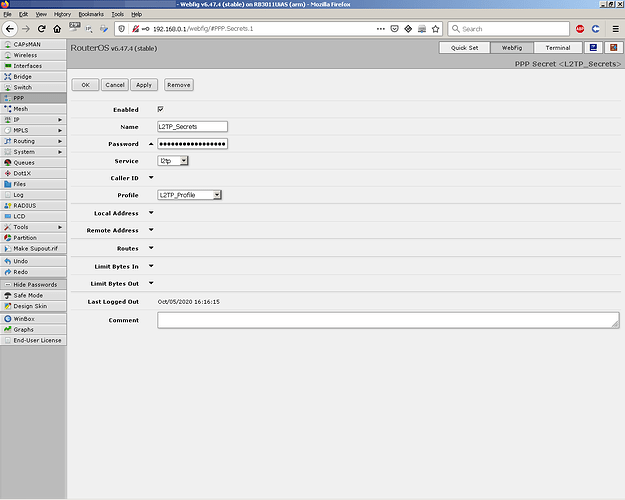Expand the Limit Bytes In field
This screenshot has height=500, width=625.
click(x=151, y=266)
